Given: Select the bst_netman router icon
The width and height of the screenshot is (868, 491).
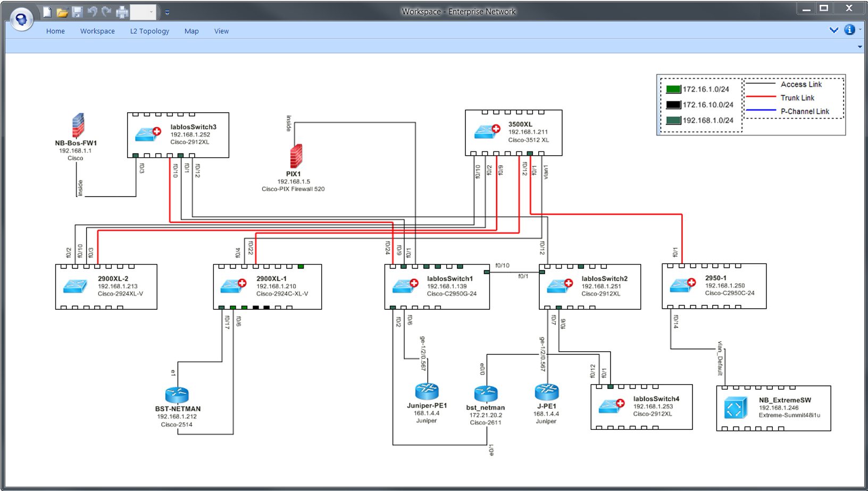Looking at the screenshot, I should 486,394.
